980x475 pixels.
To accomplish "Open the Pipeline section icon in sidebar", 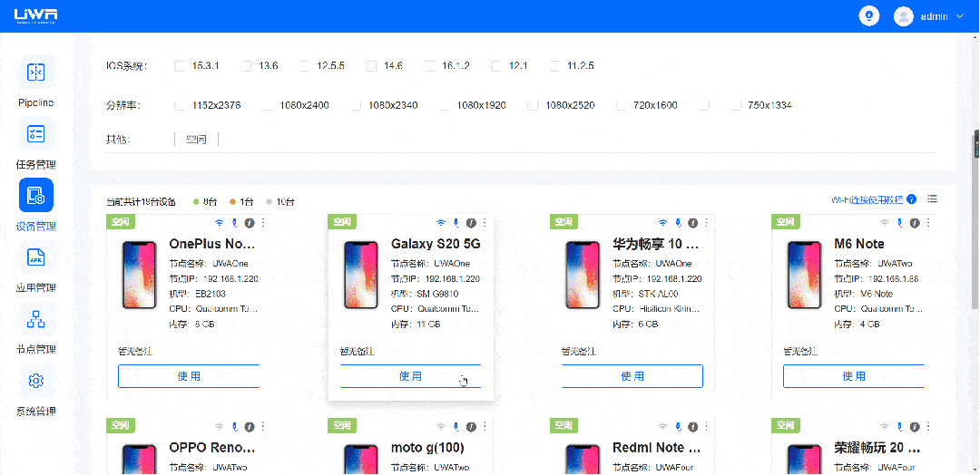I will tap(35, 73).
